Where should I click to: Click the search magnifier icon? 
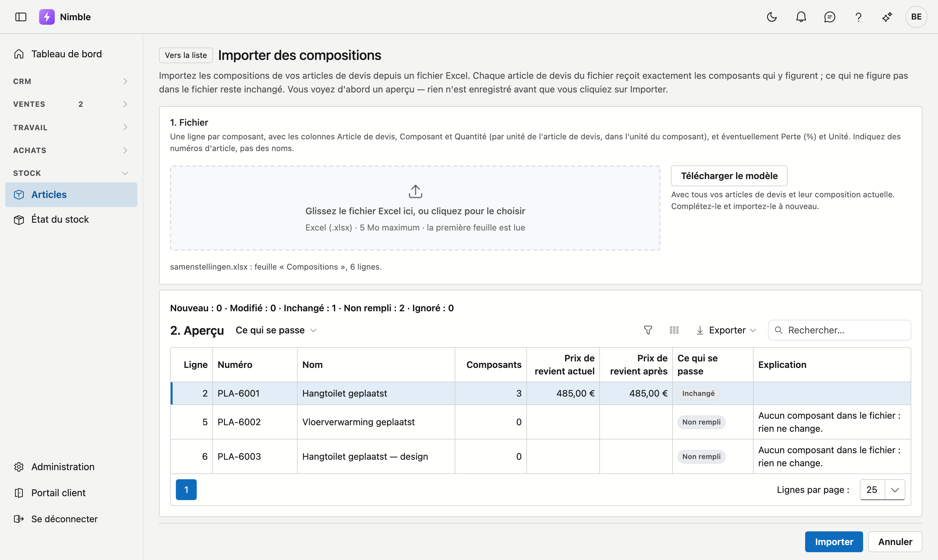[x=779, y=330]
